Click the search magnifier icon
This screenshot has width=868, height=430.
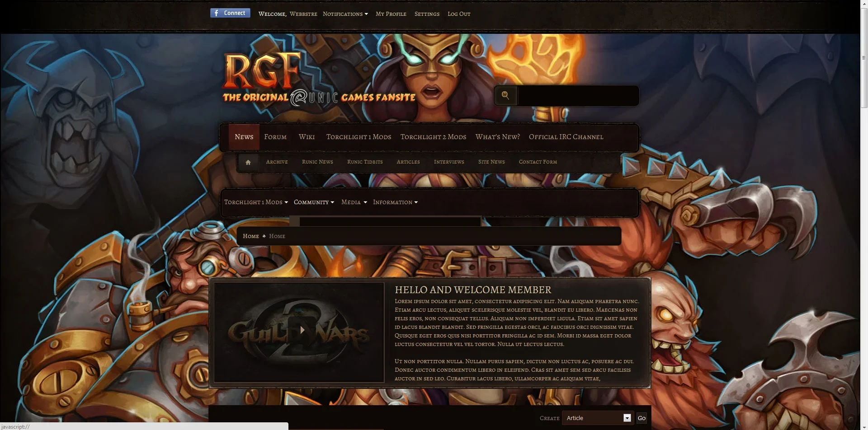(505, 95)
